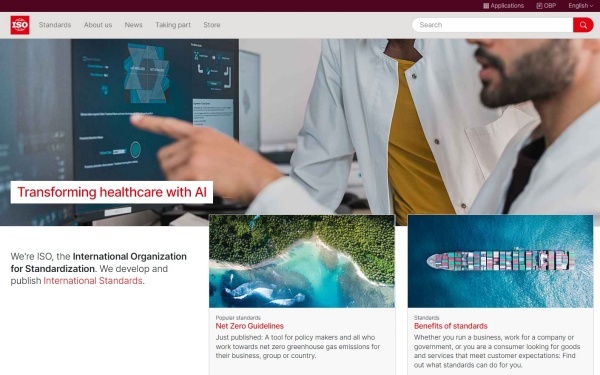600x375 pixels.
Task: Open the Taking part menu
Action: [x=173, y=25]
